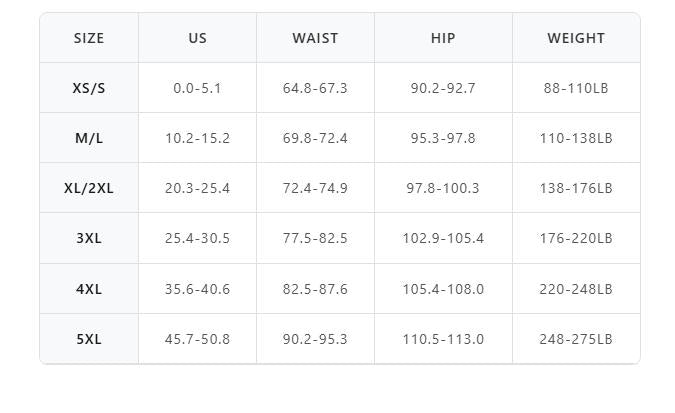Select the M/L size row label

pyautogui.click(x=89, y=138)
